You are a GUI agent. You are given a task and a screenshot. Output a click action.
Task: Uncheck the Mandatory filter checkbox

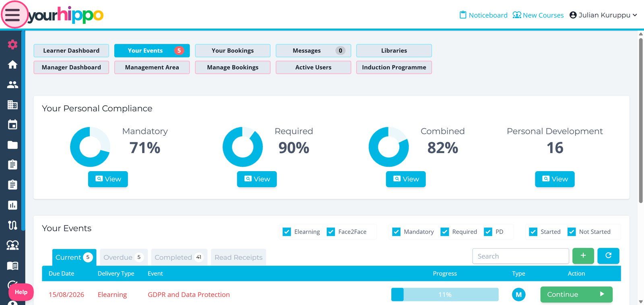point(396,232)
